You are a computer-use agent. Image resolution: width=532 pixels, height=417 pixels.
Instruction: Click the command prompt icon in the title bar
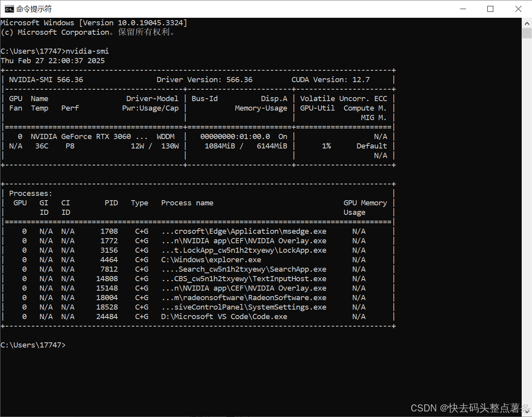9,8
